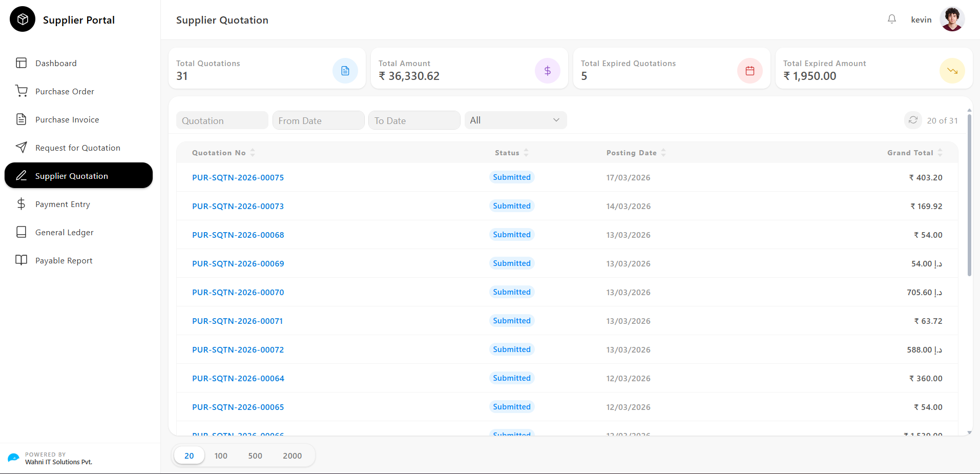Click the Wahni IT Solutions logo
This screenshot has width=980, height=474.
coord(13,458)
